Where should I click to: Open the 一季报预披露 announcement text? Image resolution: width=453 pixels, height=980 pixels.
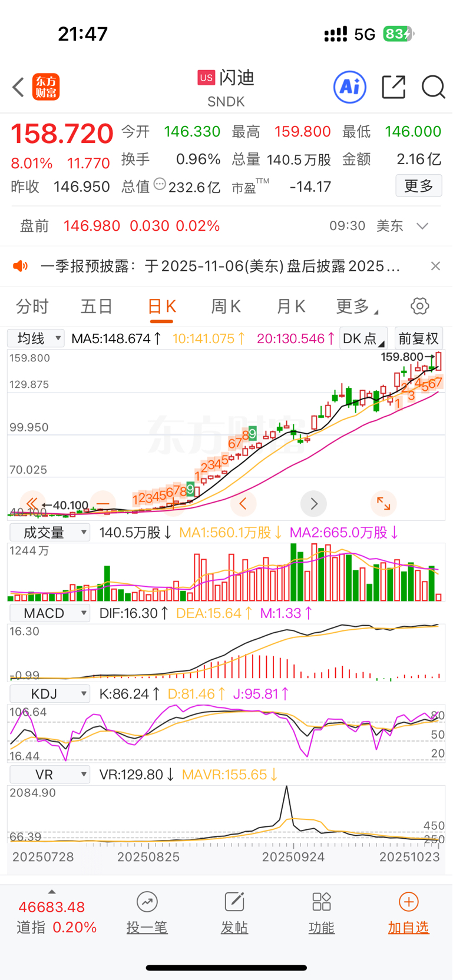(x=220, y=266)
